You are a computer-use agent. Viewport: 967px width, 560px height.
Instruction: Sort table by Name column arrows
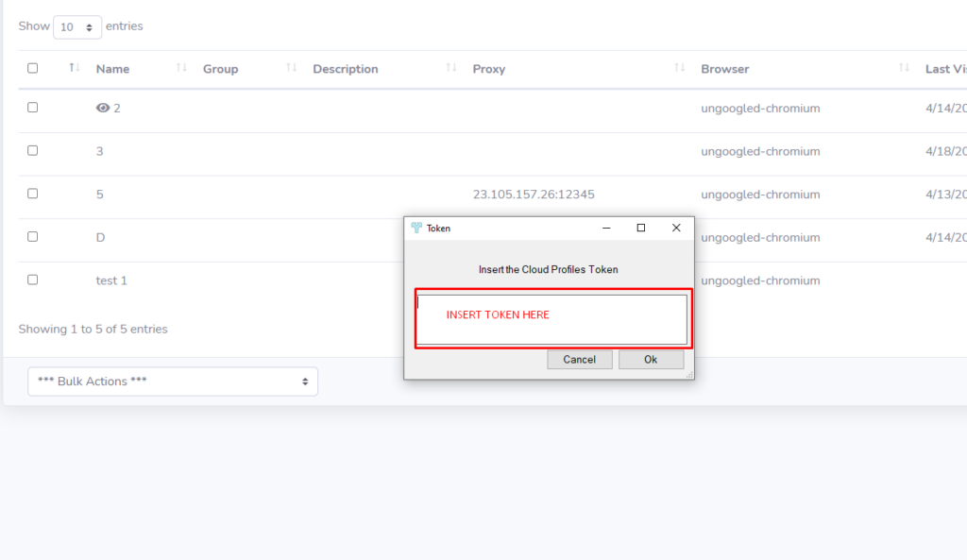[x=181, y=68]
